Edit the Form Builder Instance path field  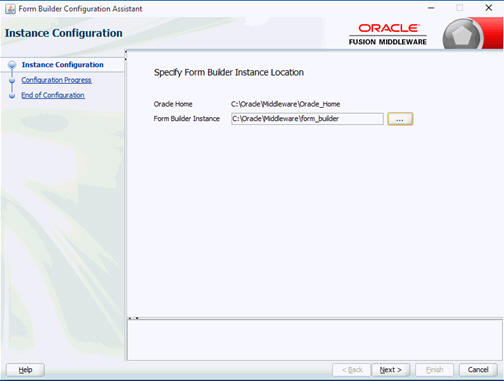pos(307,119)
